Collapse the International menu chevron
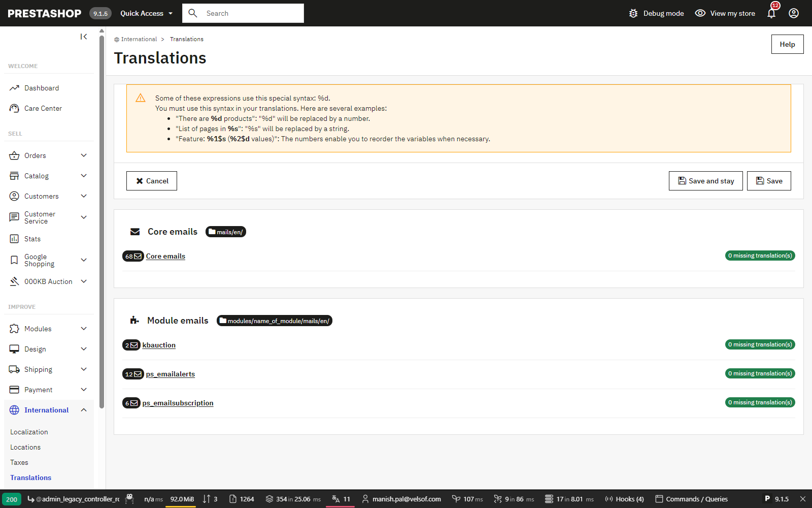Viewport: 812px width, 508px height. [84, 410]
